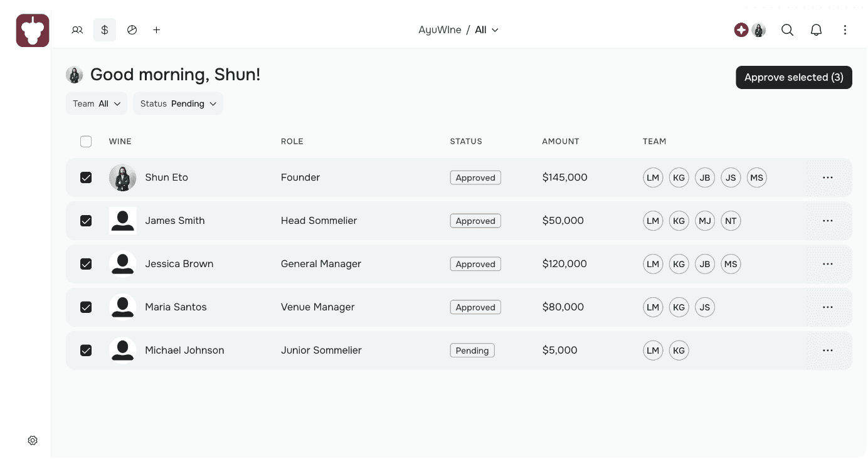868x459 pixels.
Task: Open the people/team icon in the top bar
Action: [77, 29]
